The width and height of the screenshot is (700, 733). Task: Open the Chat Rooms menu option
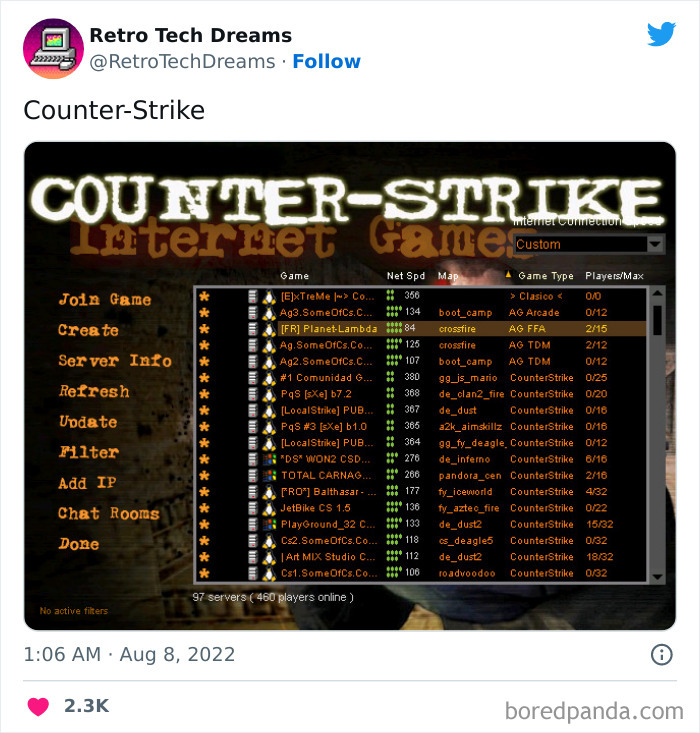108,513
